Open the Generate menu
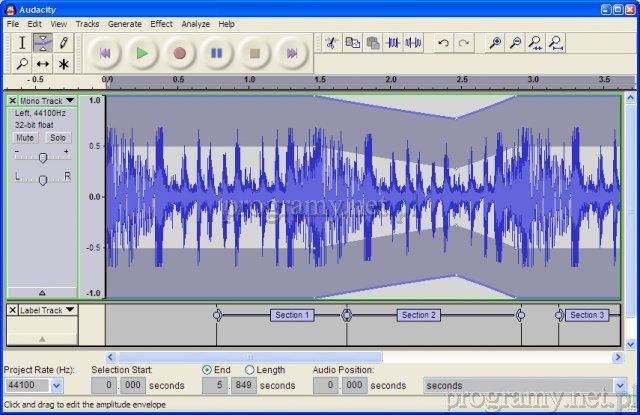This screenshot has width=640, height=415. 124,23
